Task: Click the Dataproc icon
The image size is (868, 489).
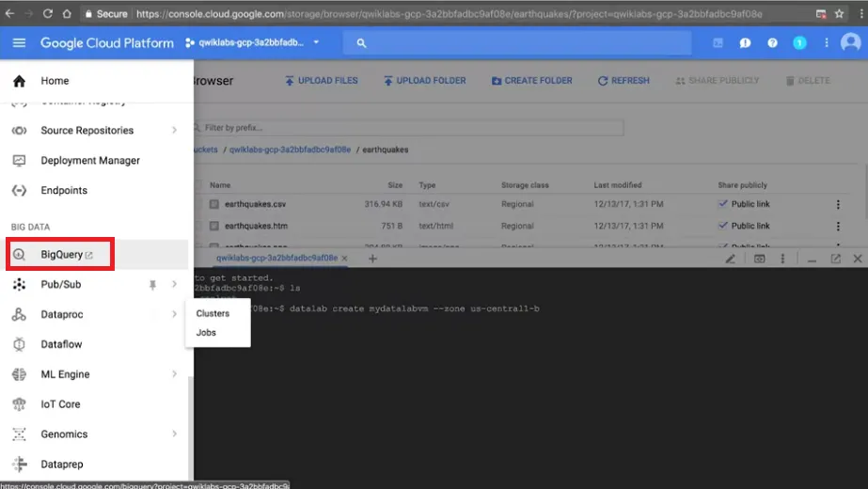Action: [x=20, y=314]
